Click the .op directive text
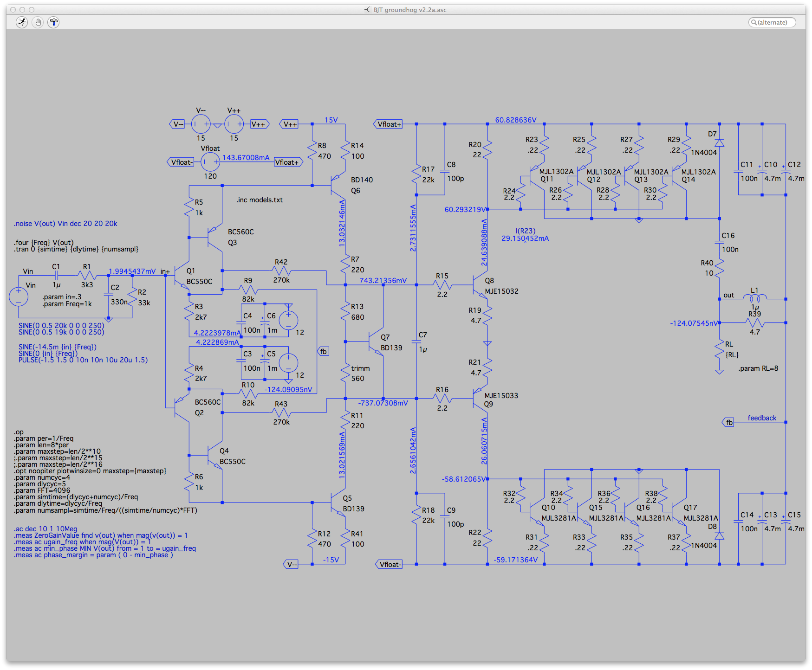Image resolution: width=812 pixels, height=670 pixels. point(19,432)
